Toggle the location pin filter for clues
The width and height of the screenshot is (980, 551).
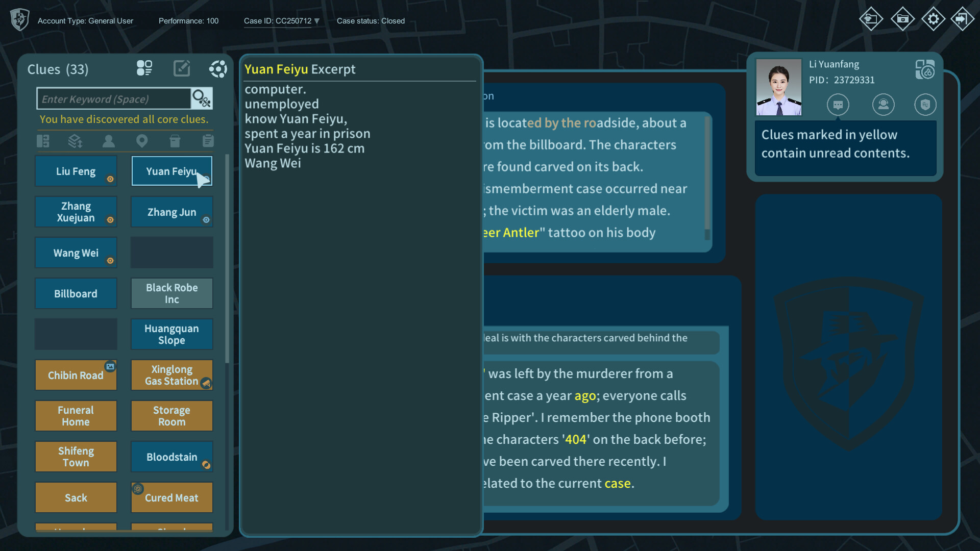(x=142, y=141)
